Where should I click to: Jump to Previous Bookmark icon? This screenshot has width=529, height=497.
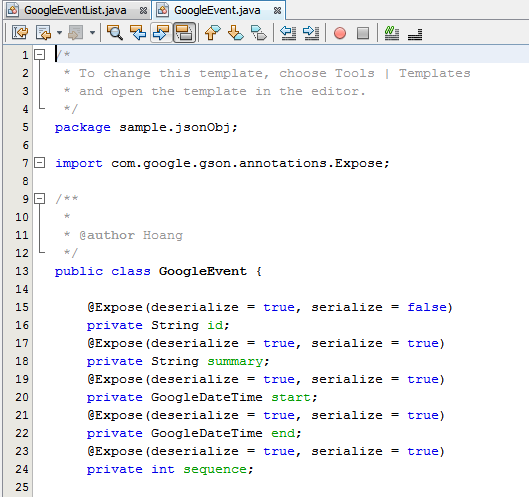coord(213,33)
